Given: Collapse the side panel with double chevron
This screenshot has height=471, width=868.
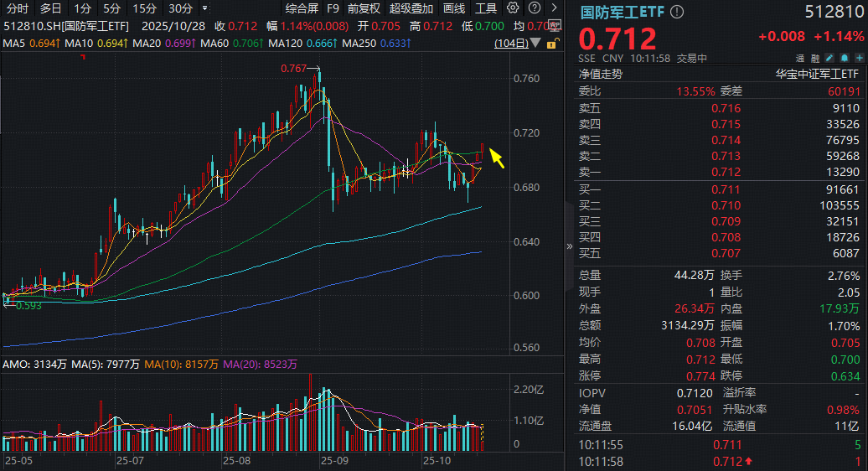Looking at the screenshot, I should coord(570,246).
